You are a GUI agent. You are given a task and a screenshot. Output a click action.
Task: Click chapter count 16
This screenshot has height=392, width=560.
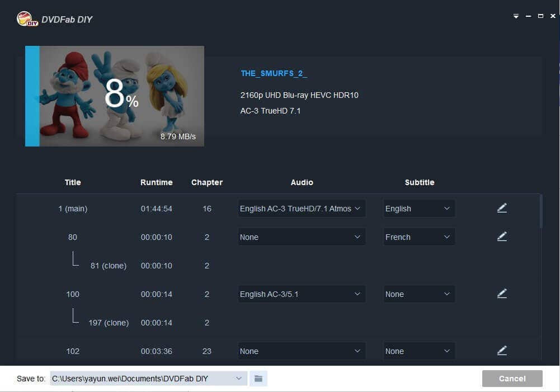[x=207, y=209]
